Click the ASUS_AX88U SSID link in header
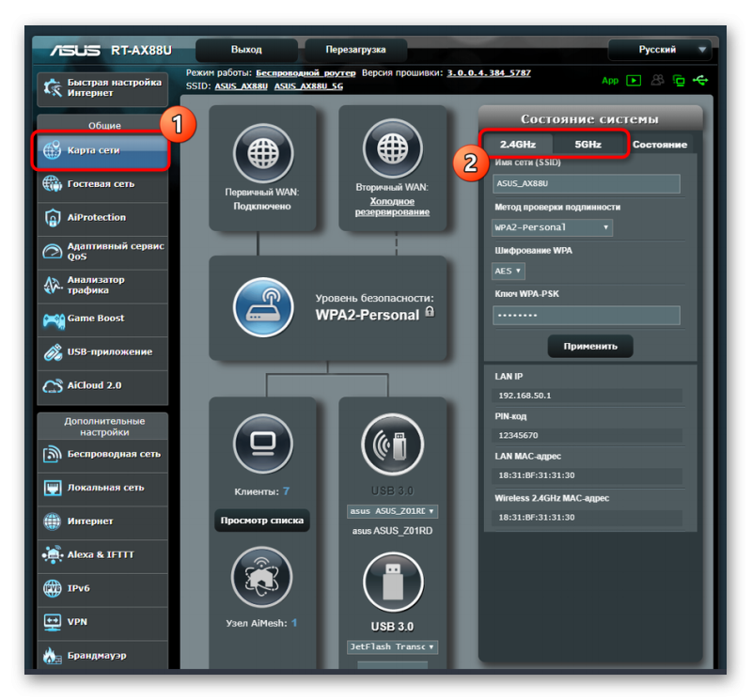Viewport: 752px width, 700px height. point(241,86)
